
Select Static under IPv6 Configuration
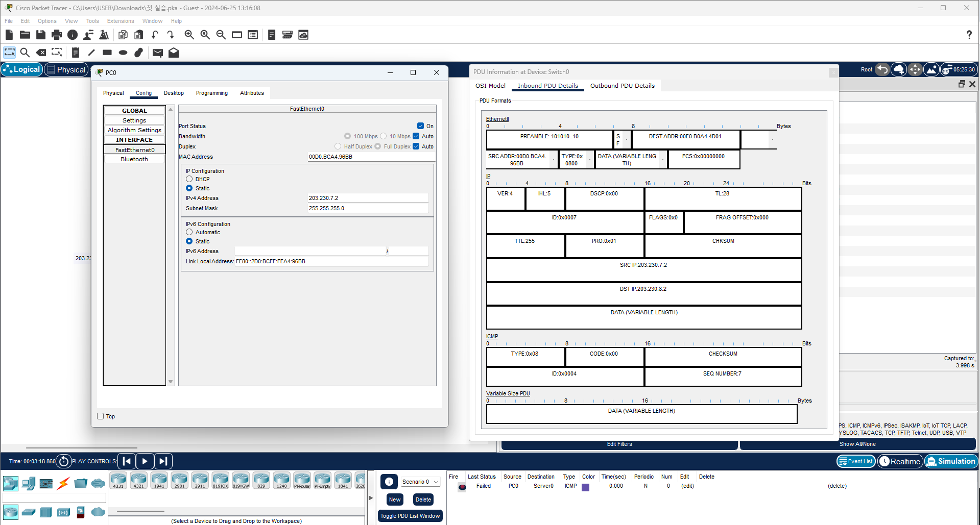(189, 241)
